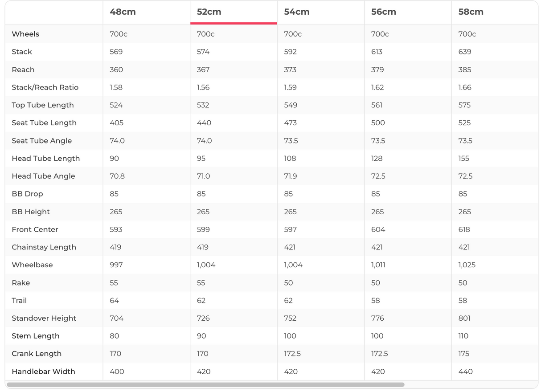The image size is (541, 392).
Task: Click the Top Tube Length row label
Action: [43, 105]
